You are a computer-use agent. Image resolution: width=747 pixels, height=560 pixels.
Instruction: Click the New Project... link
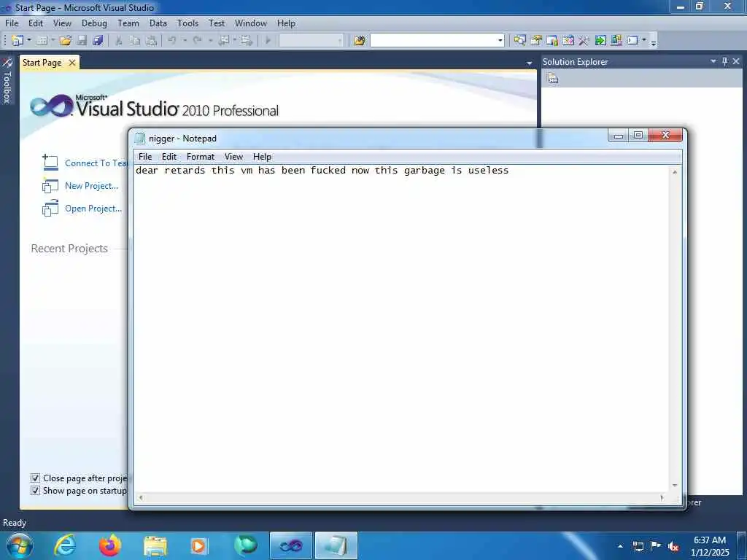point(91,186)
